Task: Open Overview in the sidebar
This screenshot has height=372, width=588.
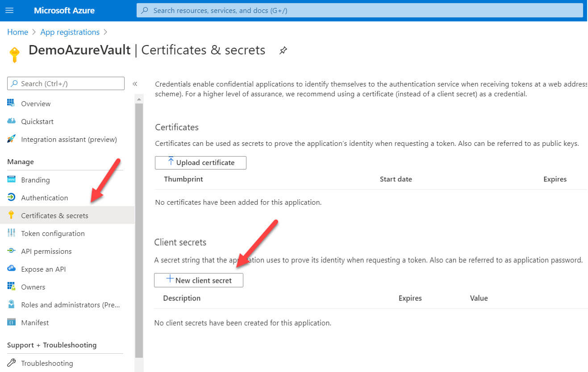Action: pos(36,103)
